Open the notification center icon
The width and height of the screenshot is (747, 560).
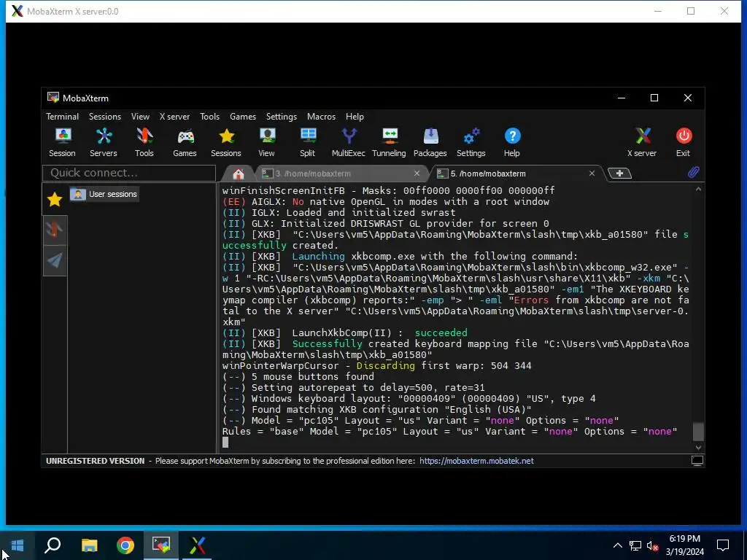[723, 545]
